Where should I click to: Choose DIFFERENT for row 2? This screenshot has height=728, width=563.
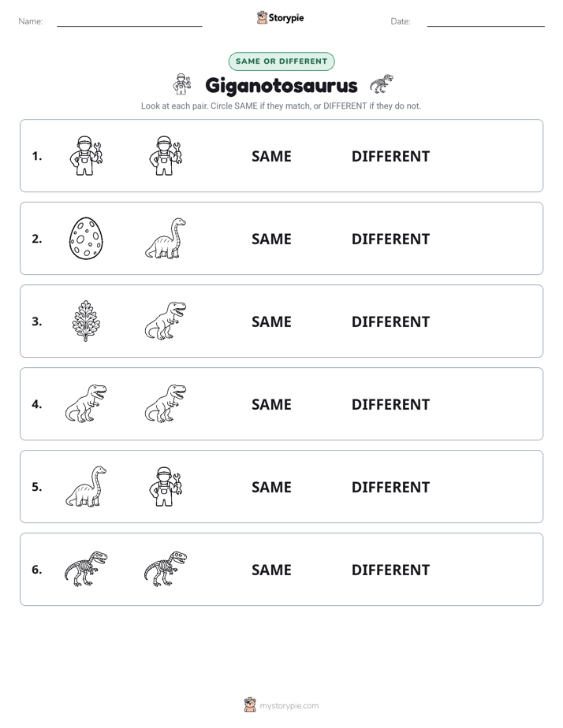coord(390,239)
